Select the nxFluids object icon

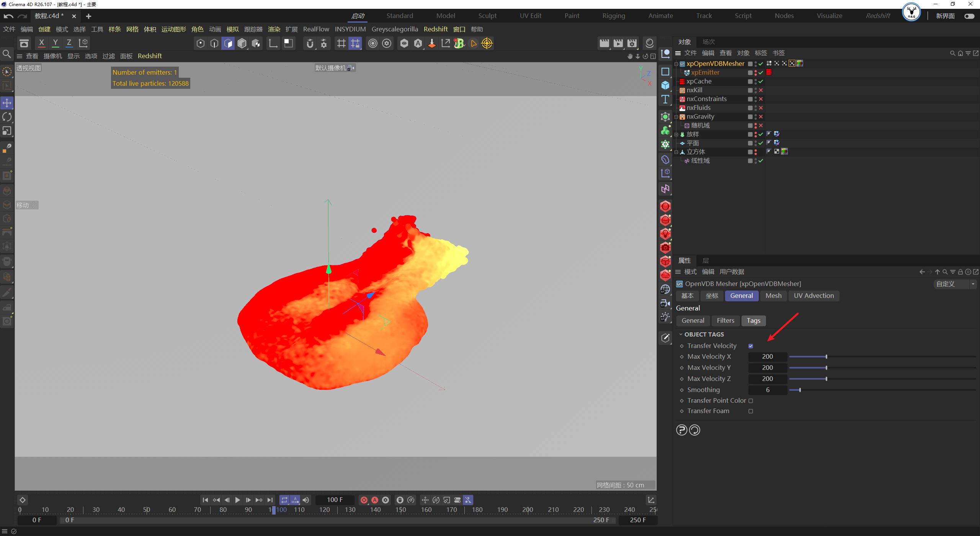click(x=682, y=108)
